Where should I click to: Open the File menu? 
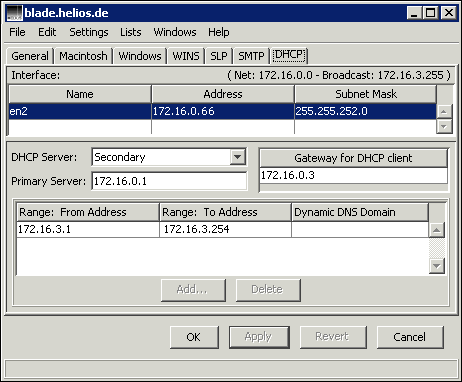coord(17,32)
